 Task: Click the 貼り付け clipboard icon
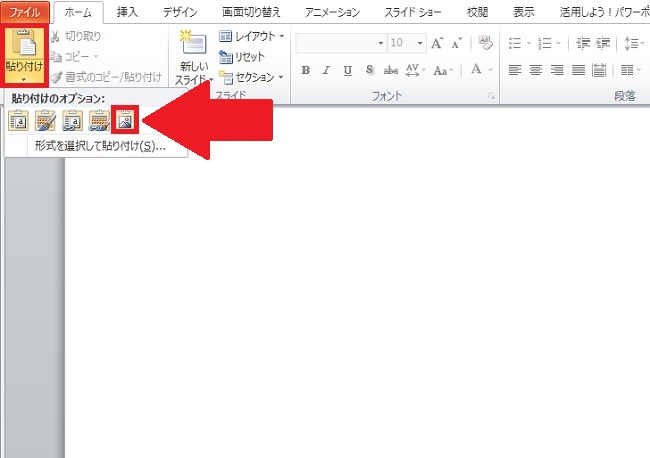point(24,42)
